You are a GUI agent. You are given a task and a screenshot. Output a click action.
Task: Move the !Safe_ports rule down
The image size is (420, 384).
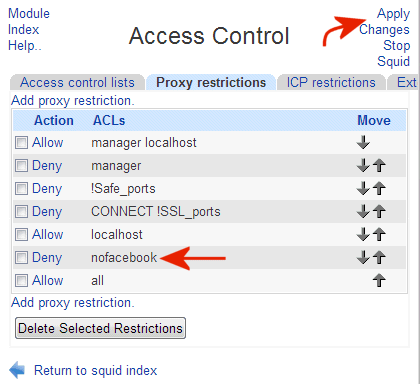point(363,188)
